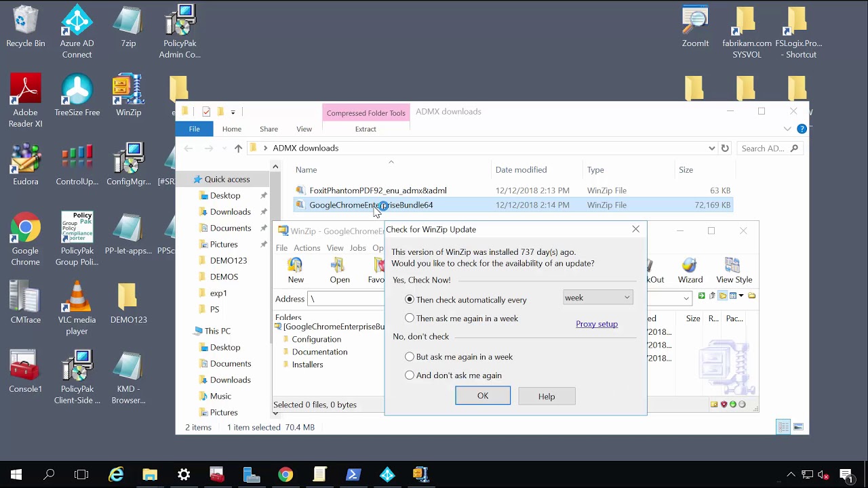Select the Installers folder in WinZip tree
The height and width of the screenshot is (488, 868).
point(307,365)
